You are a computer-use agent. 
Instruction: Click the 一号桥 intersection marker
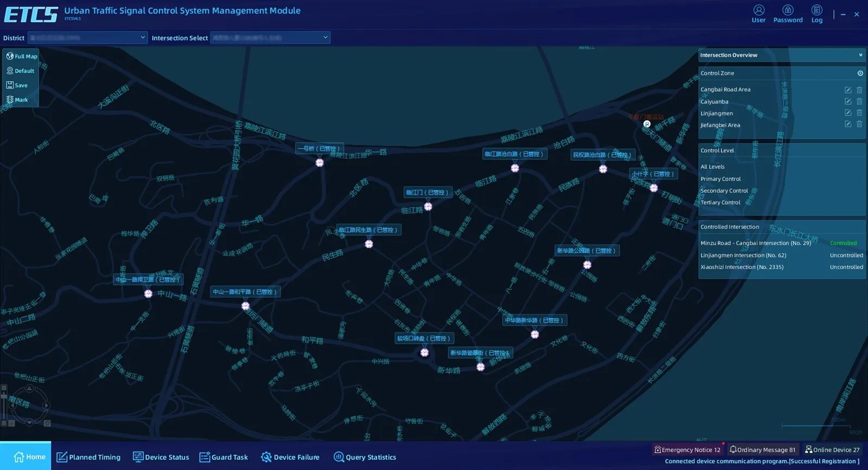pos(320,163)
